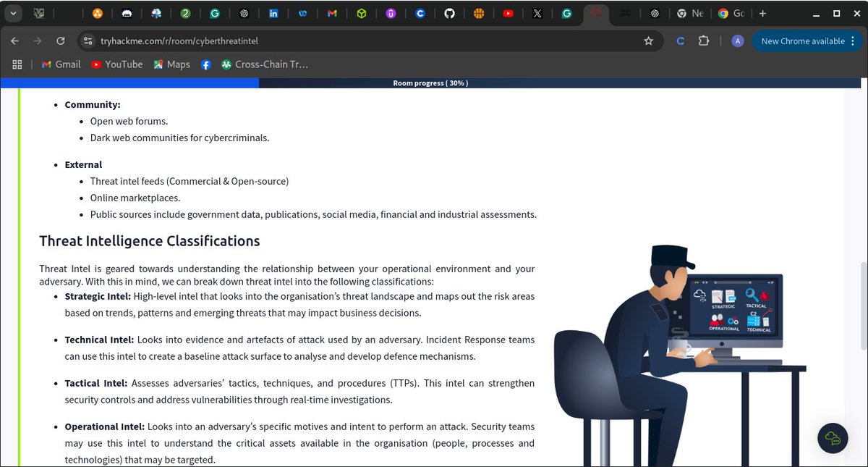Open the GitHub tab
The image size is (868, 467).
(x=450, y=12)
